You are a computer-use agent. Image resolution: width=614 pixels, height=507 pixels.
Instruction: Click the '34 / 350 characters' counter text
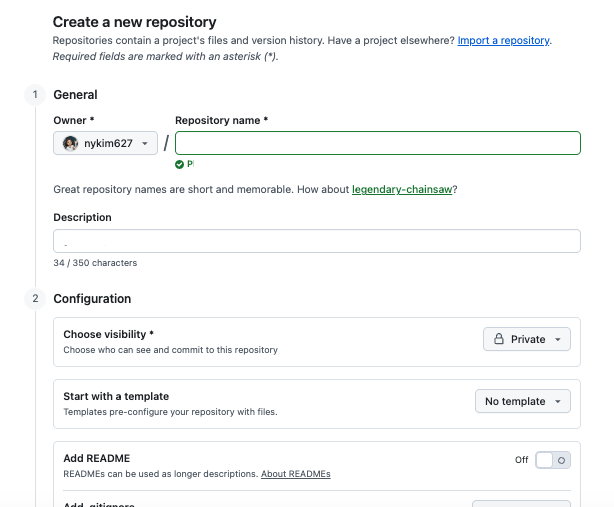tap(95, 263)
